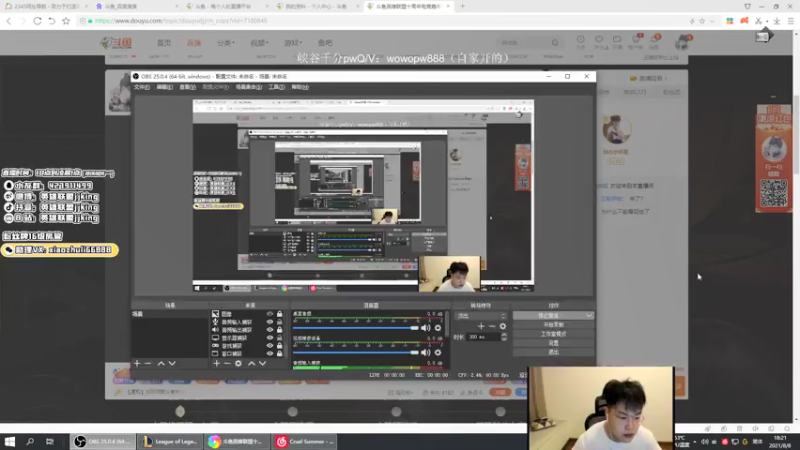Click the 开始录制 start recording button
This screenshot has width=800, height=450.
coord(554,324)
